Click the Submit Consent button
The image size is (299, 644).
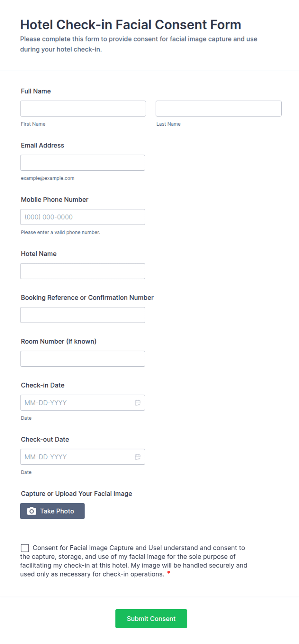[x=151, y=619]
